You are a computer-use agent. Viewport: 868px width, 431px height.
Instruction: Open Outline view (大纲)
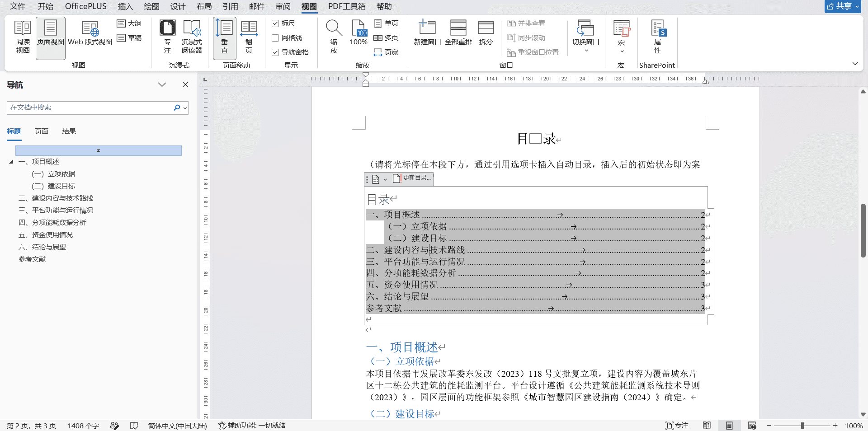click(129, 23)
